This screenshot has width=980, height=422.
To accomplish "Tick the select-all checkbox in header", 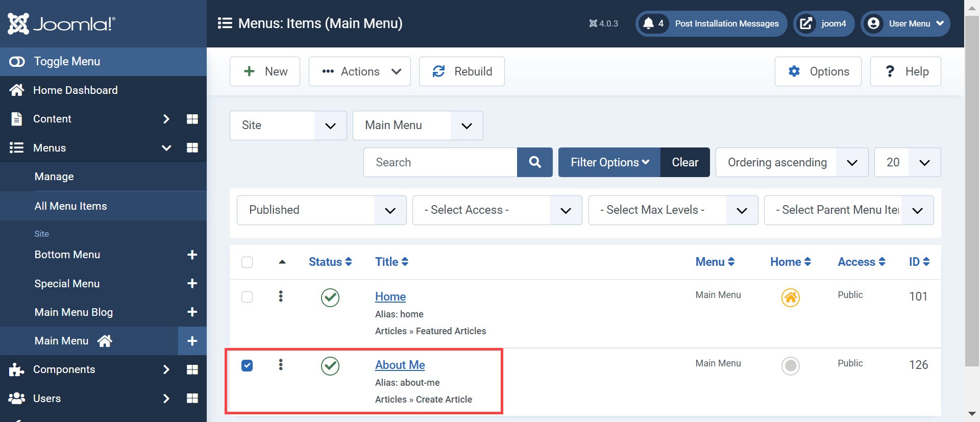I will tap(247, 262).
